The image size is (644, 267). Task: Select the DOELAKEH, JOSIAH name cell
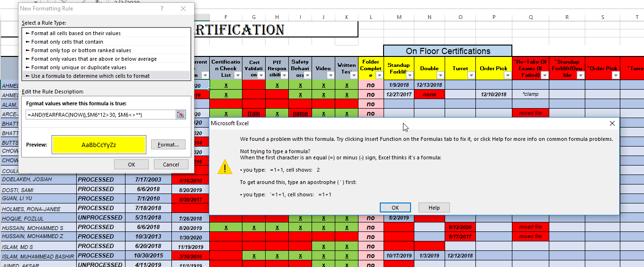(39, 180)
